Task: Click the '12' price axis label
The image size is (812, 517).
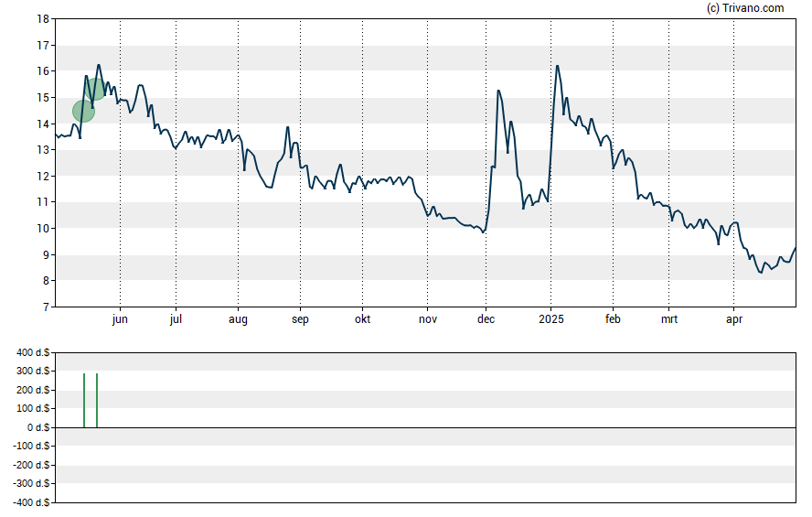Action: pyautogui.click(x=43, y=176)
